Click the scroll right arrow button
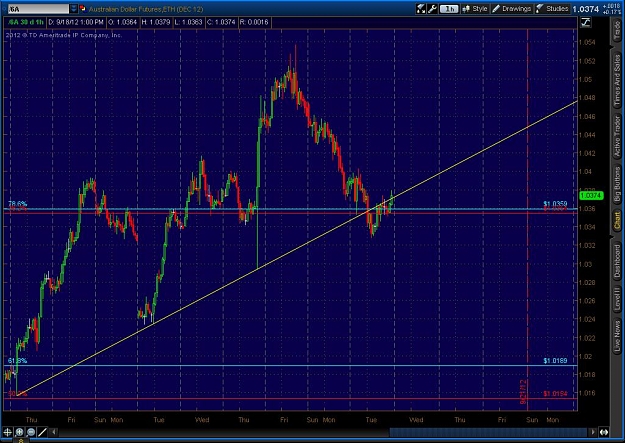Image resolution: width=625 pixels, height=443 pixels. tap(593, 432)
